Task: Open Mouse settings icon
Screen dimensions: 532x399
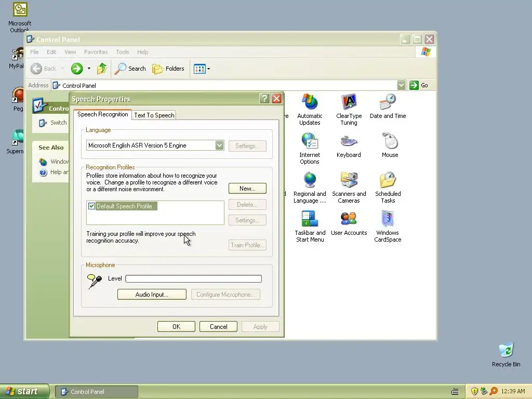Action: (x=390, y=145)
